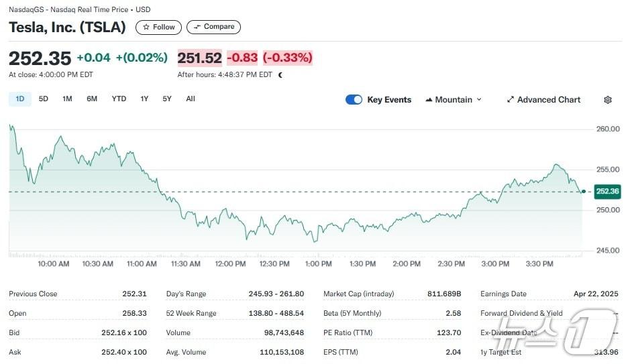Click the star icon to follow Tesla
626x364 pixels.
[x=146, y=27]
